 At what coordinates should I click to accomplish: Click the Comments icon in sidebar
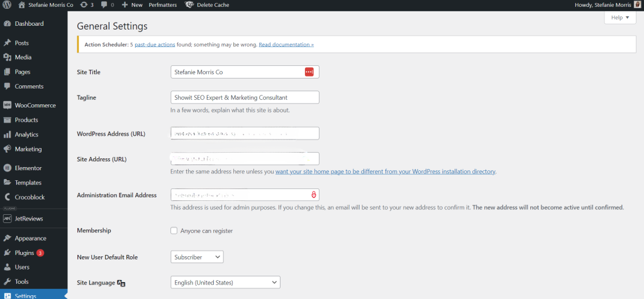7,87
